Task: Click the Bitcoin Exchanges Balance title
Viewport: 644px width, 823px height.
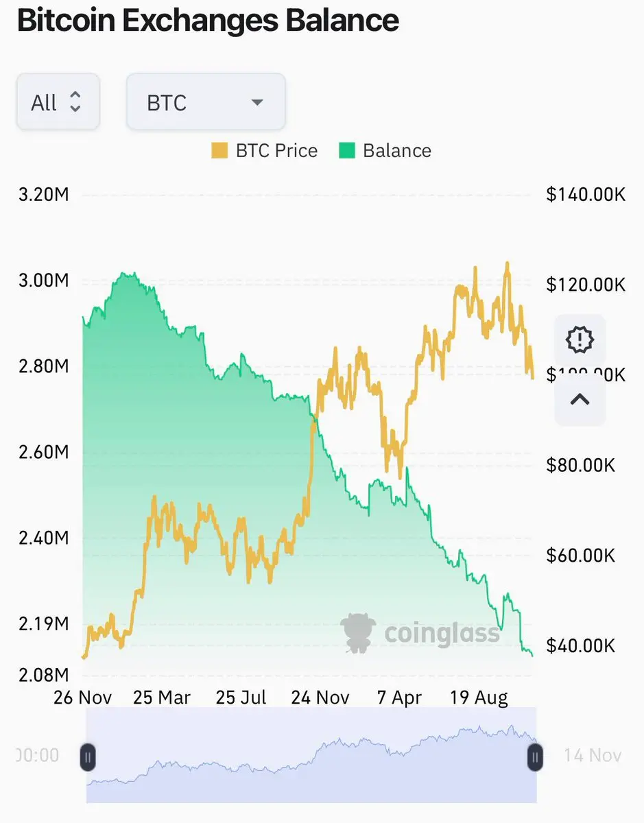Action: click(x=208, y=21)
